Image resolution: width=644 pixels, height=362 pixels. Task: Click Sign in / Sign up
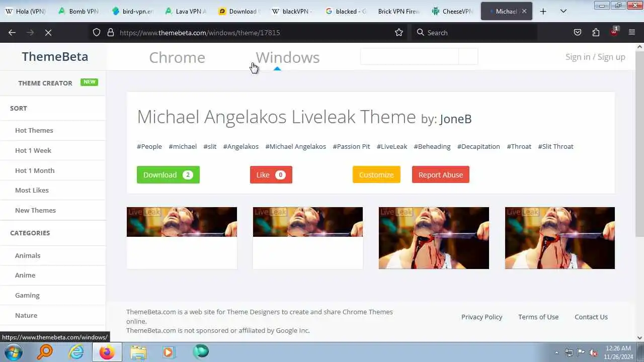[x=595, y=57]
